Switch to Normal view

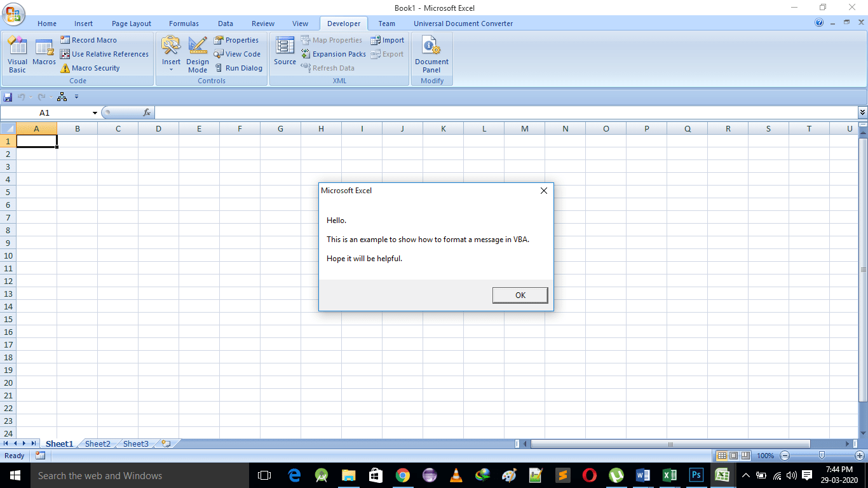(x=722, y=456)
